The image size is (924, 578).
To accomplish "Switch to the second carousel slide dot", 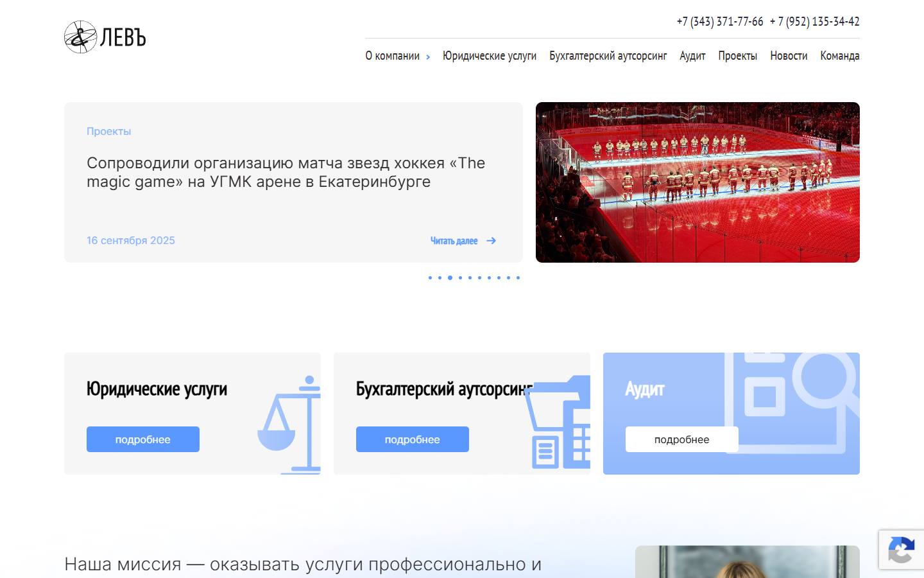I will (x=440, y=278).
